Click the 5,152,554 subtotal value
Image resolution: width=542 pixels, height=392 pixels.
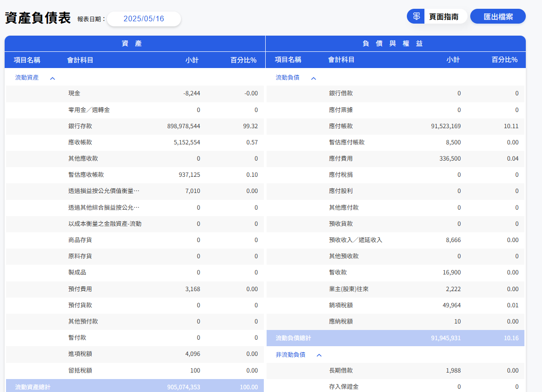click(187, 143)
